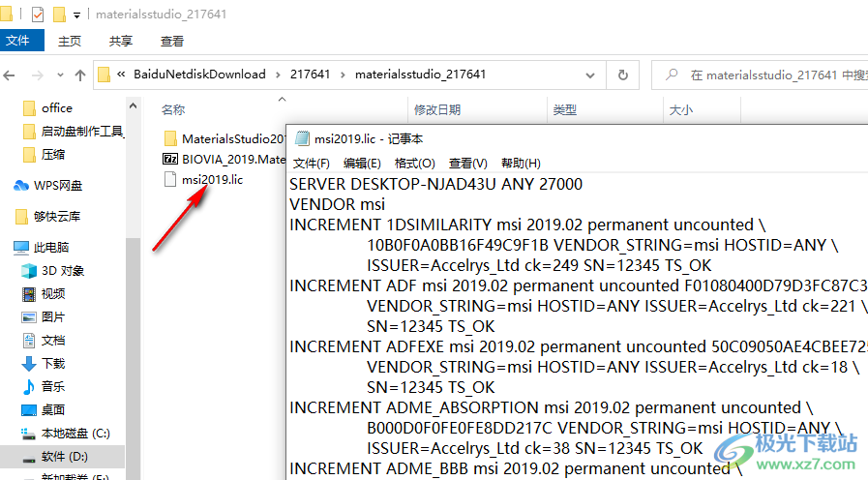Open Notepad 格式(O) menu

tap(414, 164)
